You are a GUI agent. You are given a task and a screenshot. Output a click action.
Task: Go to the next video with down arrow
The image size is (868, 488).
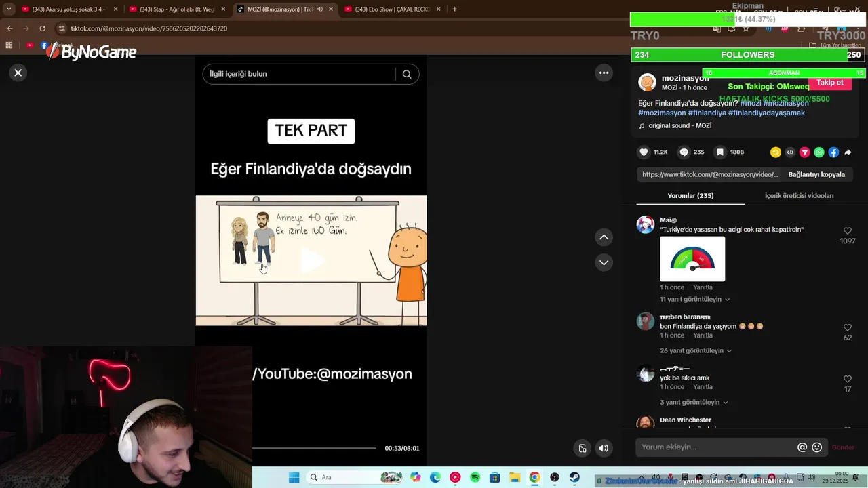(604, 262)
